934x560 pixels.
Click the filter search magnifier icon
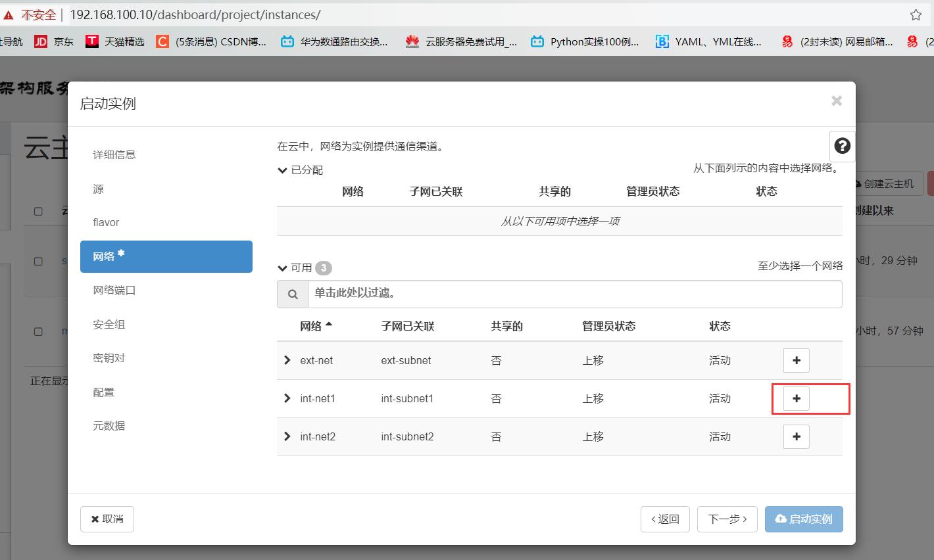click(x=293, y=294)
